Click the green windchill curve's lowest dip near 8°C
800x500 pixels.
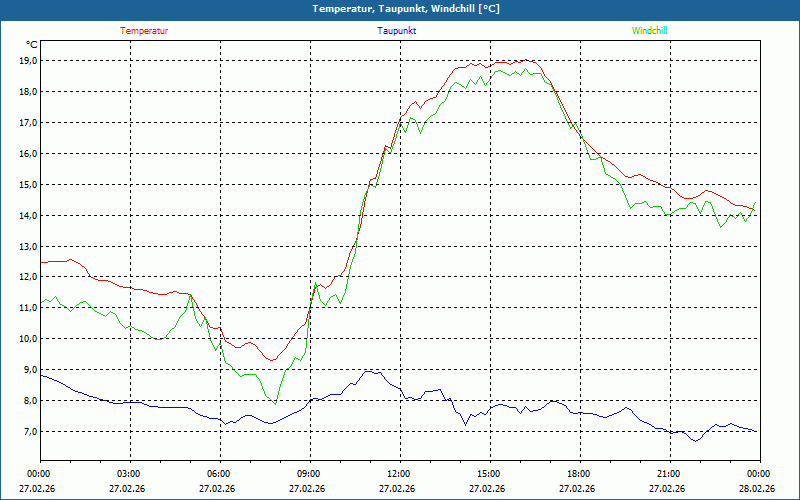(275, 402)
